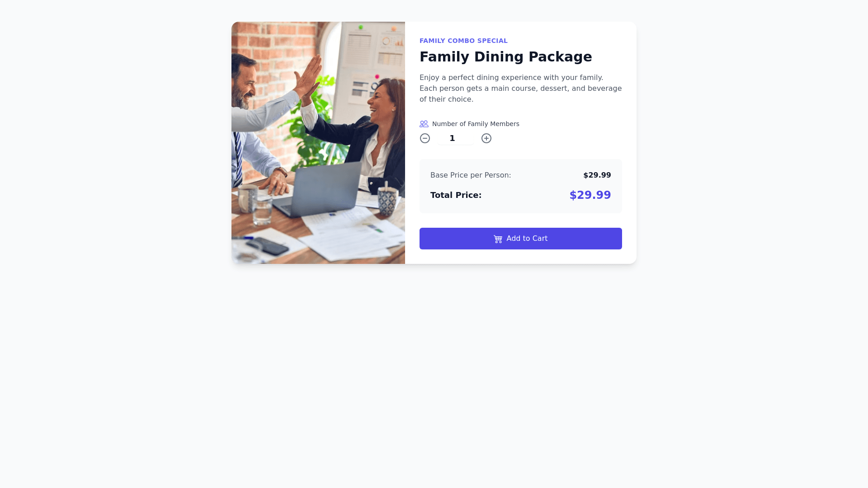
Task: Click the Add to Cart button
Action: [x=521, y=239]
